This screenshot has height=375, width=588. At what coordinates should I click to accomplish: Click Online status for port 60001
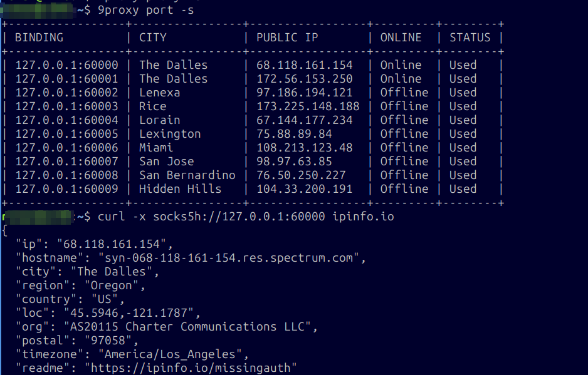pos(401,79)
